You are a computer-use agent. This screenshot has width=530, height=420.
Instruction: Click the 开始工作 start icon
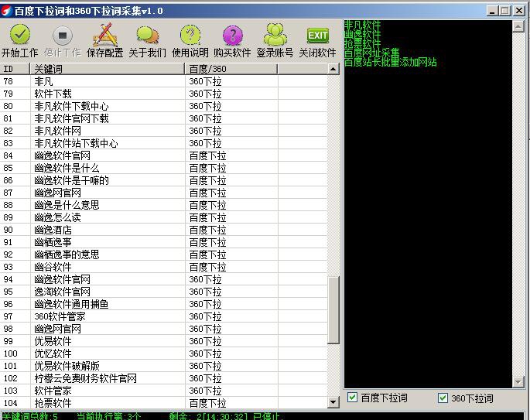[19, 35]
